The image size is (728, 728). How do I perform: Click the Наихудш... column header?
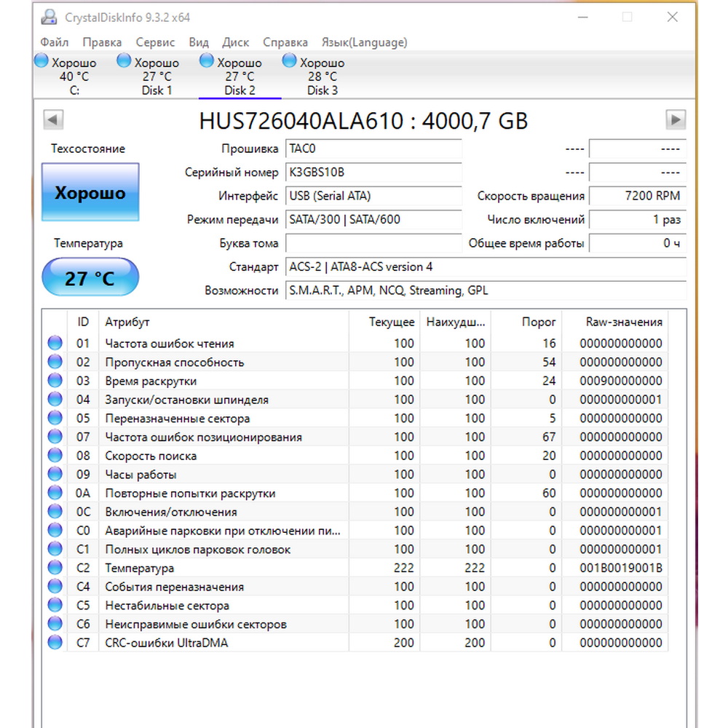click(456, 322)
